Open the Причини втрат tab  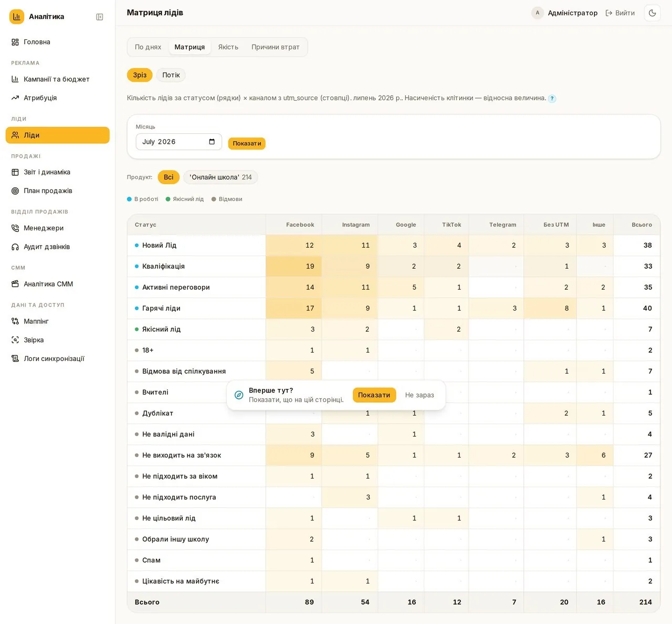tap(276, 47)
